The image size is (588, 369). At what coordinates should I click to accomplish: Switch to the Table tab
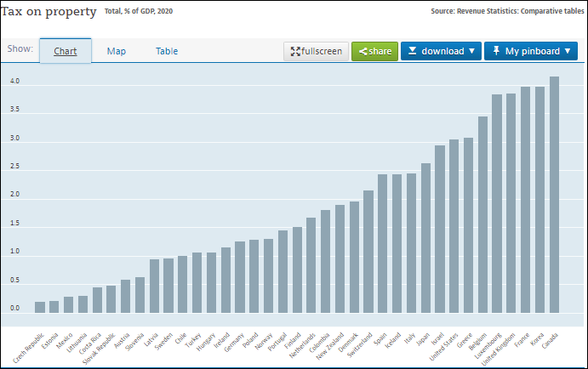(167, 51)
